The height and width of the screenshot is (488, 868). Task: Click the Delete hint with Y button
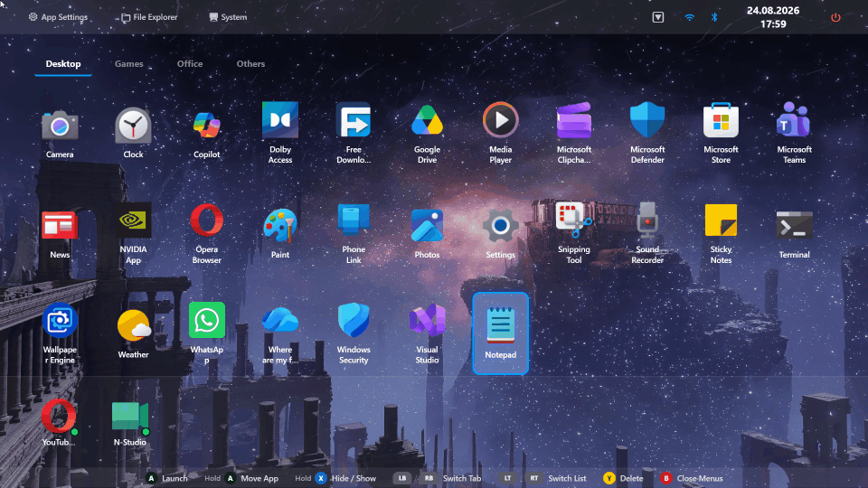point(623,479)
